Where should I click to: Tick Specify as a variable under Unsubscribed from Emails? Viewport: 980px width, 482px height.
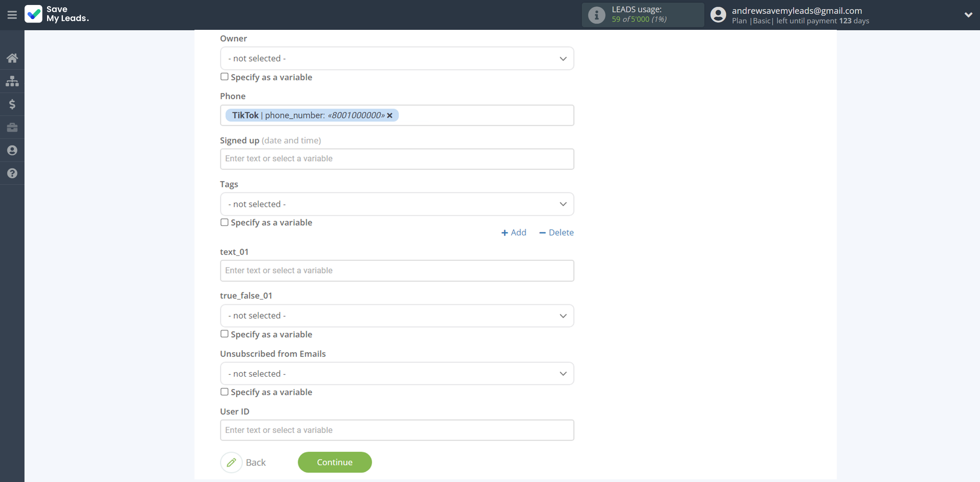pyautogui.click(x=224, y=392)
